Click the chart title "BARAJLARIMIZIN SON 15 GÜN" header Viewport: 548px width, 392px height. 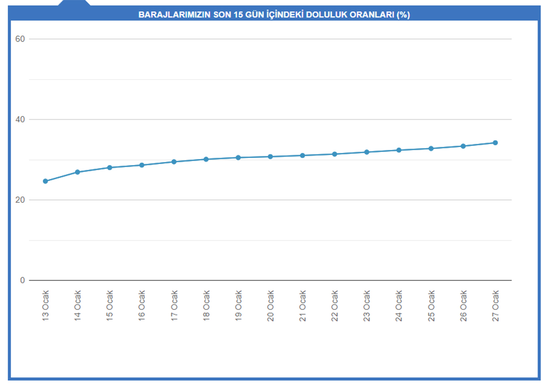pos(274,15)
